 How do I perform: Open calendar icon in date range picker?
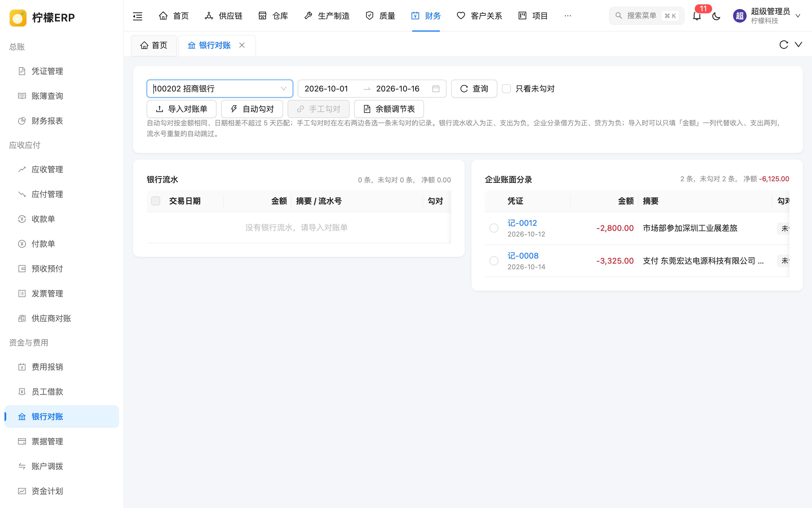pos(436,89)
